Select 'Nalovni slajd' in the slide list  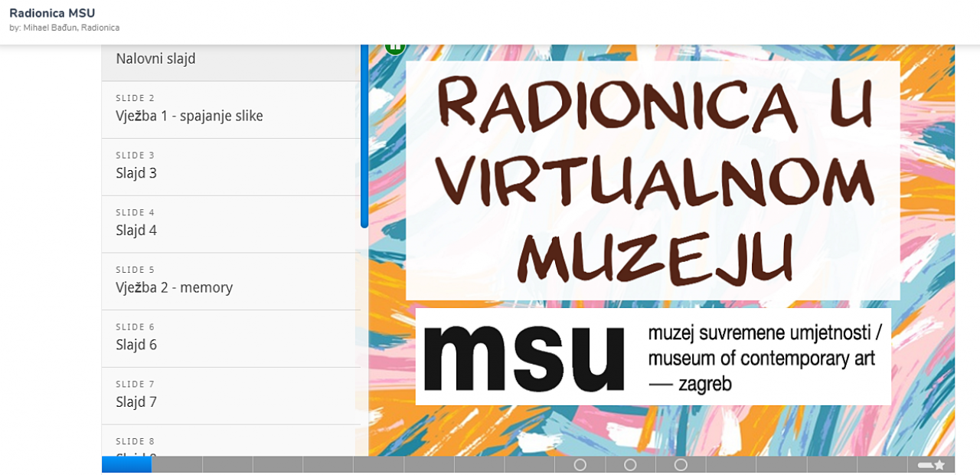(x=231, y=62)
